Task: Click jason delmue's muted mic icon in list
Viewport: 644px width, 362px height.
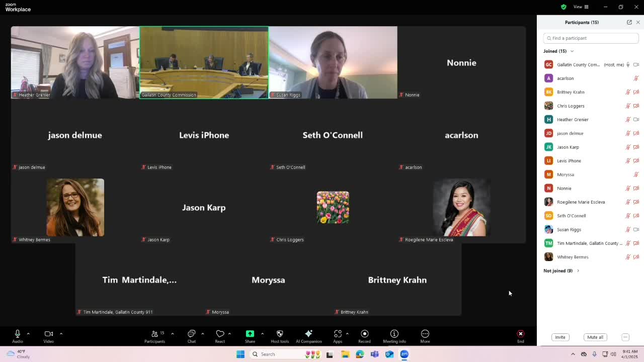Action: click(628, 133)
